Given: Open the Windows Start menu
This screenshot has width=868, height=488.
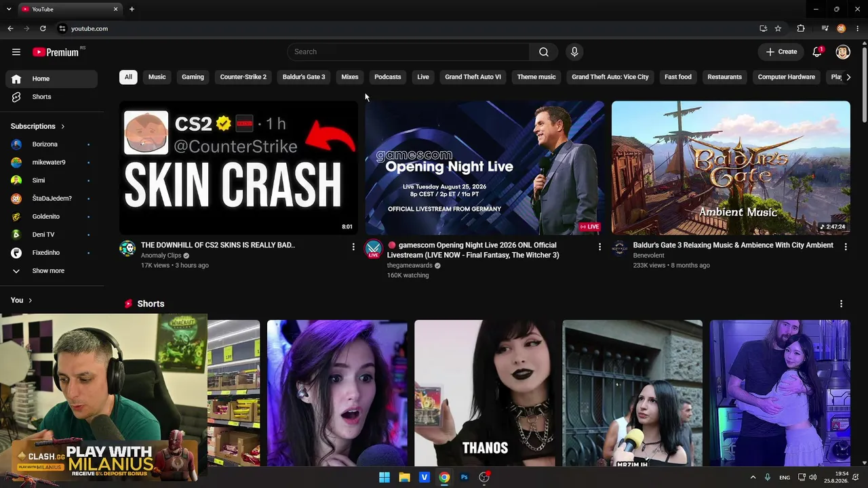Looking at the screenshot, I should (x=384, y=477).
